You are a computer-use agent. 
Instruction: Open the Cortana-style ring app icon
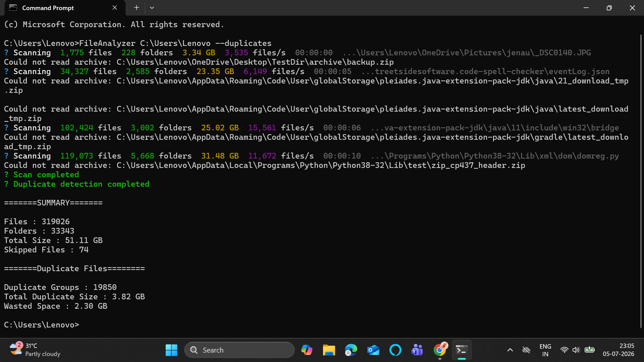(395, 350)
